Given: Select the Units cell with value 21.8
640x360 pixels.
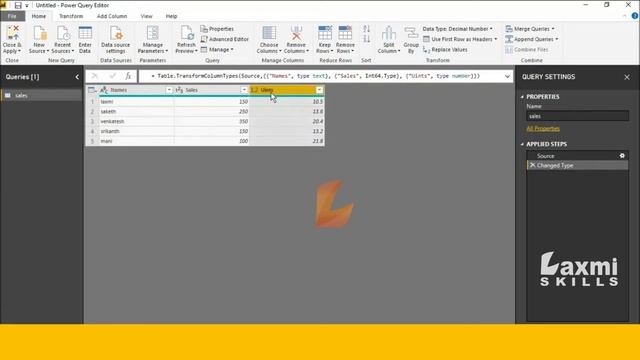Looking at the screenshot, I should [x=287, y=141].
